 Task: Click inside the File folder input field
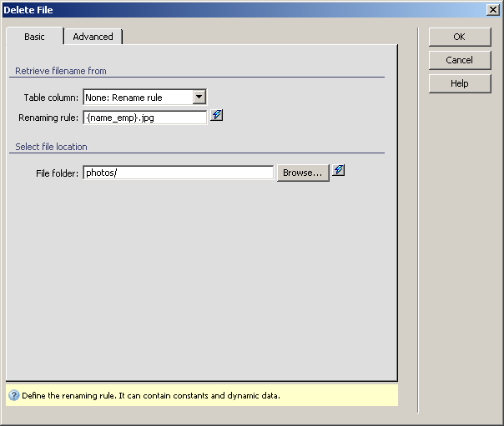point(178,173)
